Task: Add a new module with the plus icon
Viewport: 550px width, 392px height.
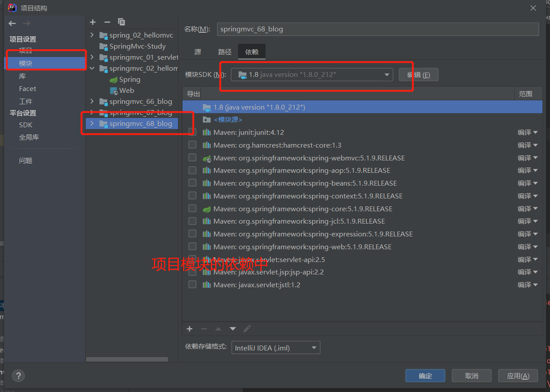Action: (93, 22)
